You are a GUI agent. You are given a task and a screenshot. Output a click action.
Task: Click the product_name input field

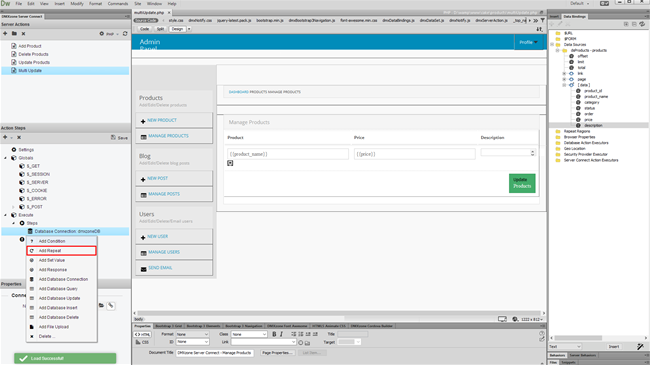(x=288, y=154)
